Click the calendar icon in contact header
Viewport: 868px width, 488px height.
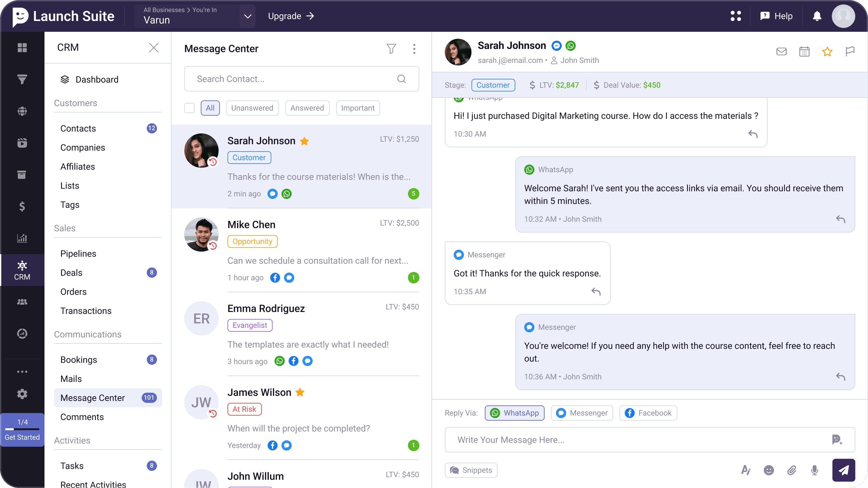804,51
